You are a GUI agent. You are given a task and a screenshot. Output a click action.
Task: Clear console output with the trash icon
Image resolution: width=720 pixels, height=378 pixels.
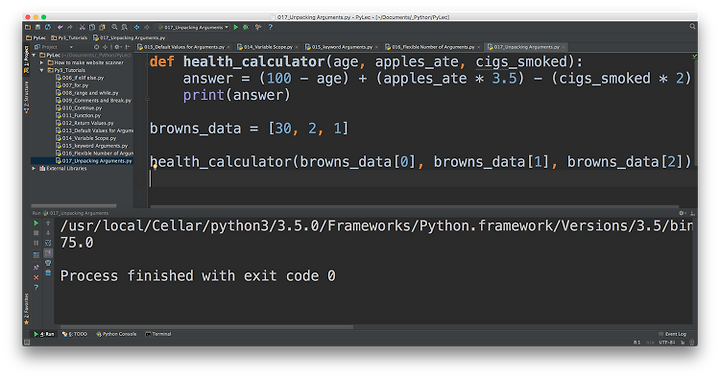48,273
